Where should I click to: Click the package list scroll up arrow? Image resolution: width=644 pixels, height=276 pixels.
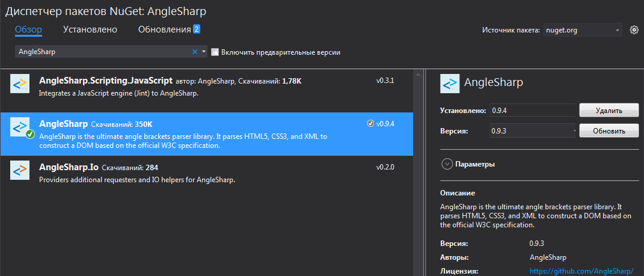click(419, 75)
